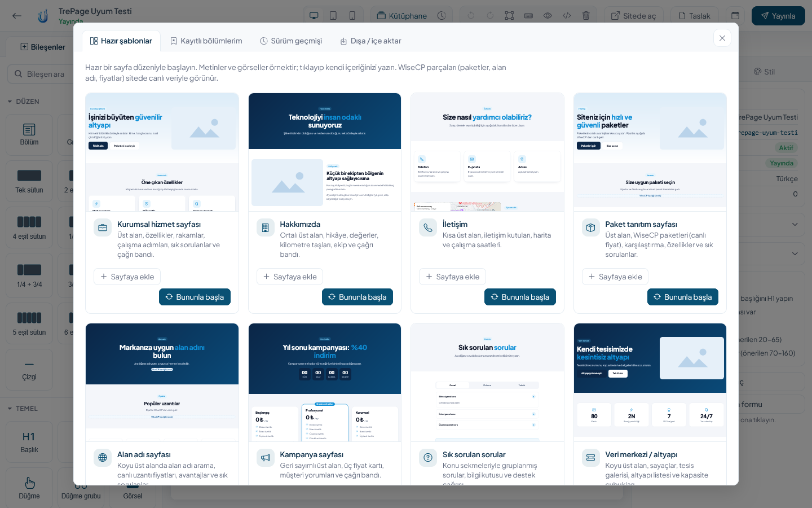The width and height of the screenshot is (812, 508).
Task: Switch to mobile preview icon
Action: pyautogui.click(x=352, y=16)
